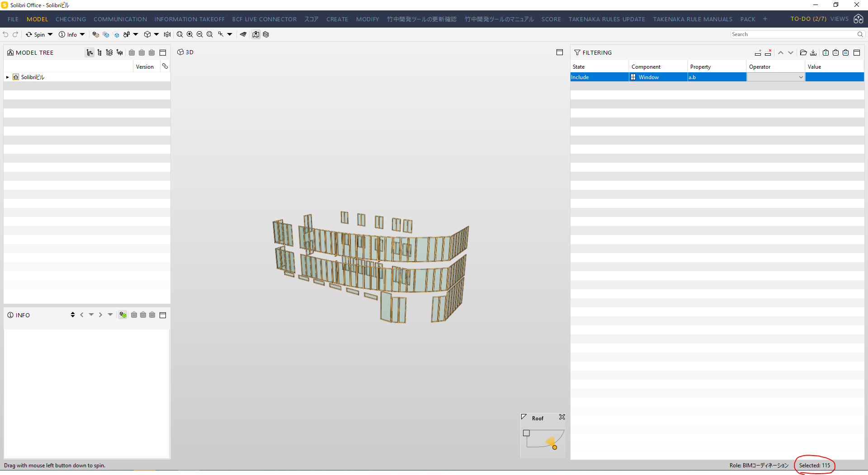Maximize the Model Tree panel
The width and height of the screenshot is (868, 475).
pos(163,53)
